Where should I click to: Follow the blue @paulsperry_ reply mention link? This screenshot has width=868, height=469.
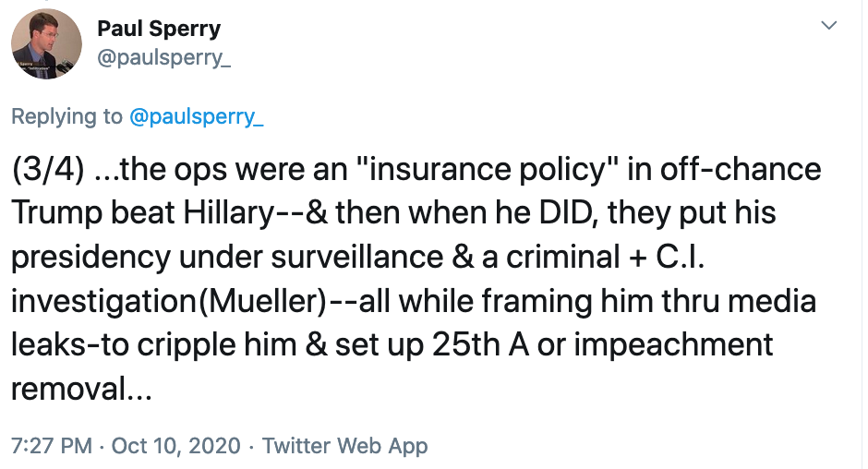(x=196, y=116)
